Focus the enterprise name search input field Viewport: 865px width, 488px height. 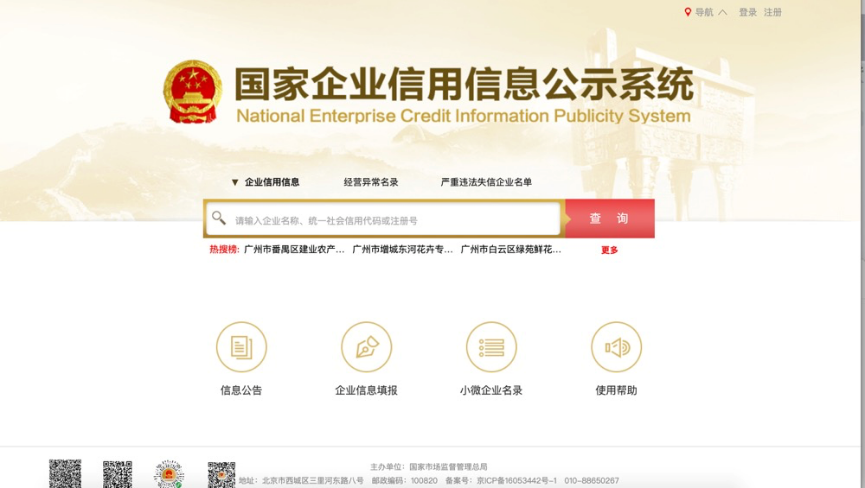pyautogui.click(x=383, y=219)
